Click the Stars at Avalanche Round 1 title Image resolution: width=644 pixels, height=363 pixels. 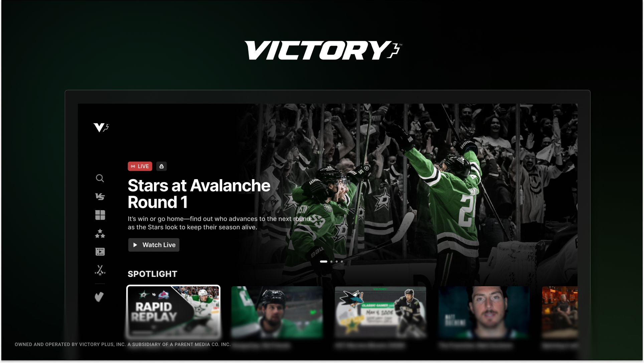pos(199,194)
